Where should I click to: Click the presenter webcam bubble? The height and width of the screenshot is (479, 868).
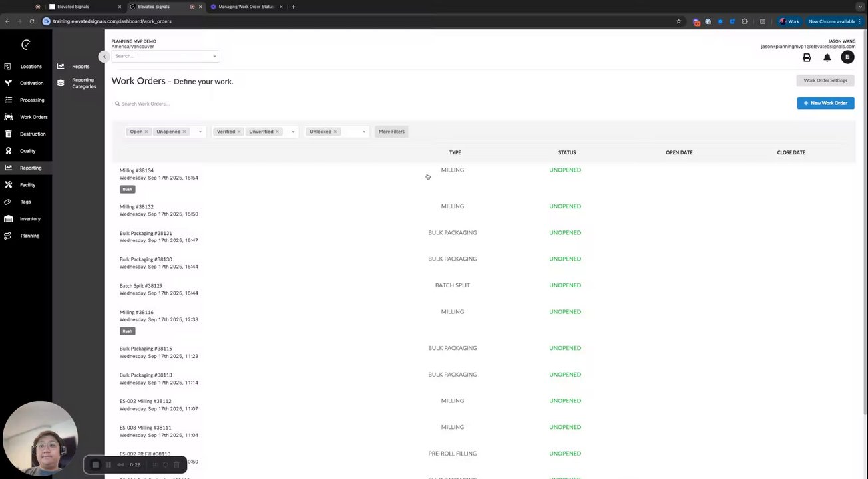(x=40, y=439)
